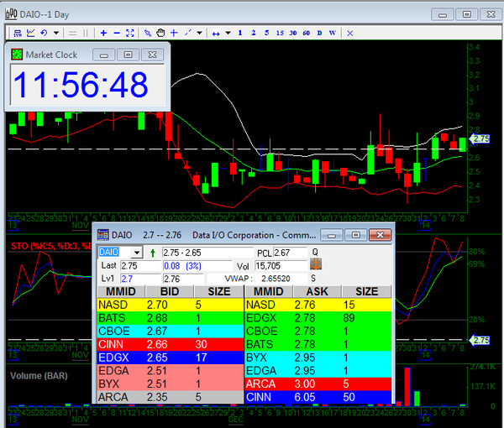Image resolution: width=504 pixels, height=428 pixels.
Task: Click the blue plus zoom-in icon
Action: (102, 33)
